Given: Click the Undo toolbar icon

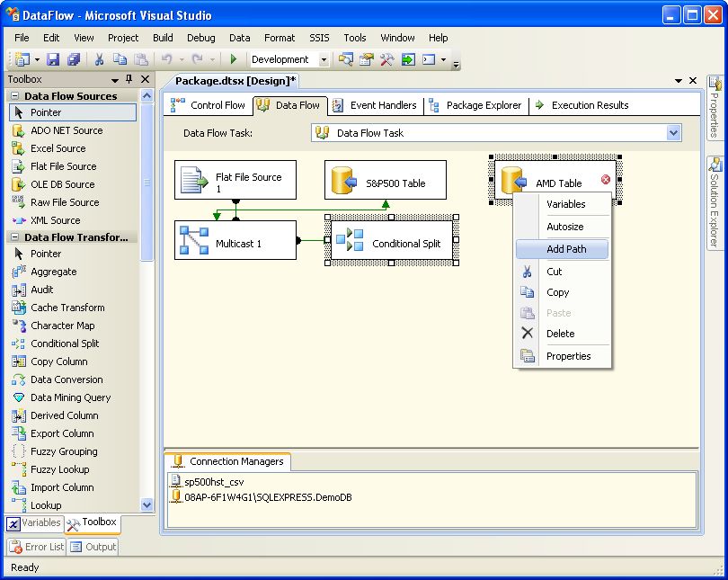Looking at the screenshot, I should coord(166,59).
